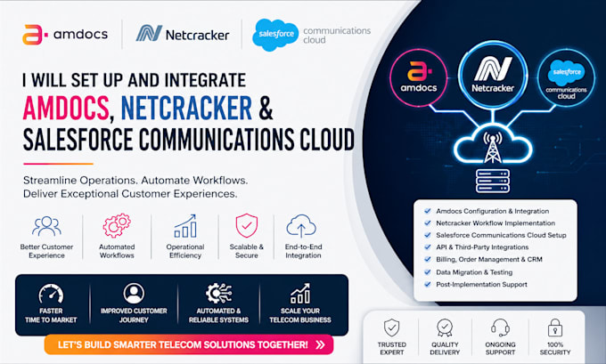Screen dimensions: 606x364
Task: Click the 'Salesforce Communications Cloud Setup' text
Action: (x=501, y=235)
